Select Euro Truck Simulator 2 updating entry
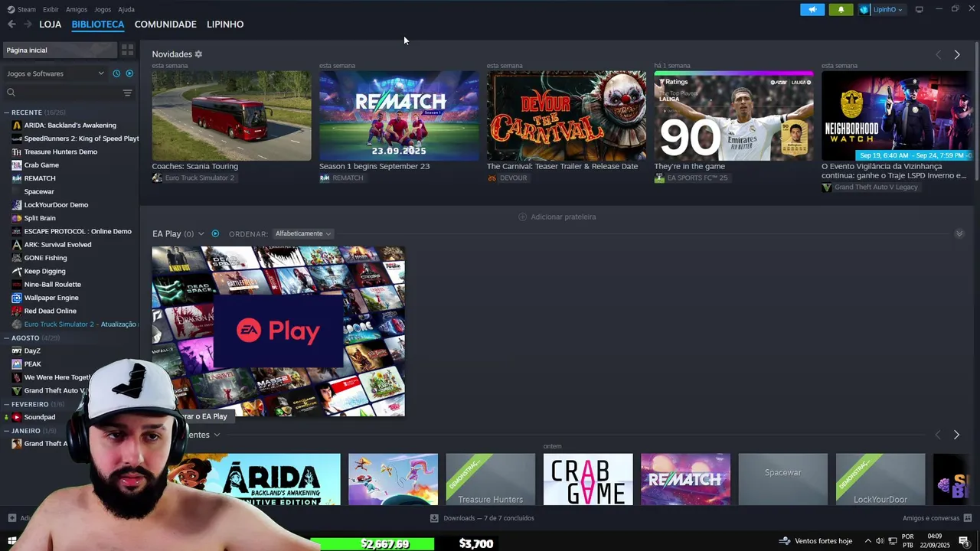The height and width of the screenshot is (551, 980). [x=74, y=324]
